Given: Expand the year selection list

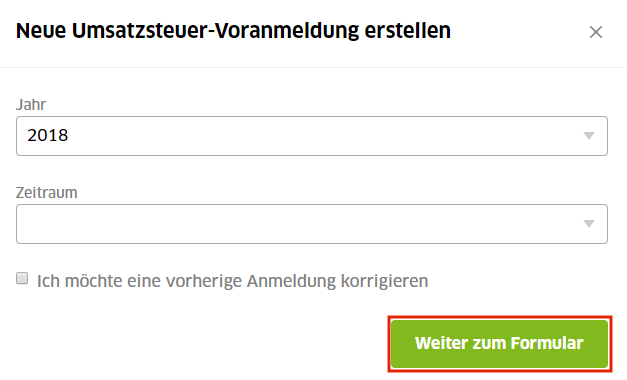Looking at the screenshot, I should 312,136.
